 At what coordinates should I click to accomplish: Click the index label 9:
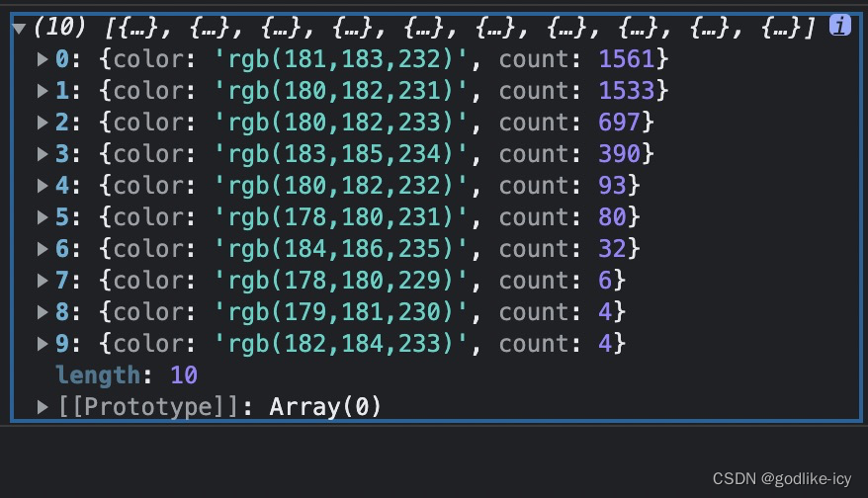tap(67, 343)
